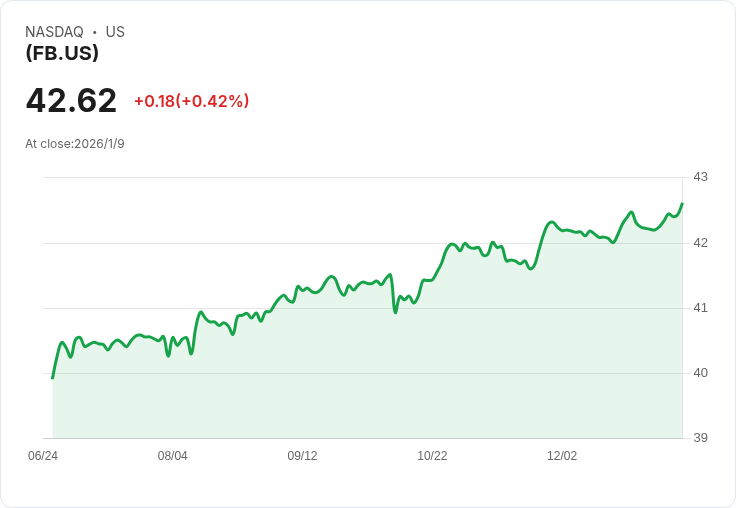The image size is (736, 508).
Task: Click the 06/24 date on x-axis
Action: pyautogui.click(x=43, y=456)
